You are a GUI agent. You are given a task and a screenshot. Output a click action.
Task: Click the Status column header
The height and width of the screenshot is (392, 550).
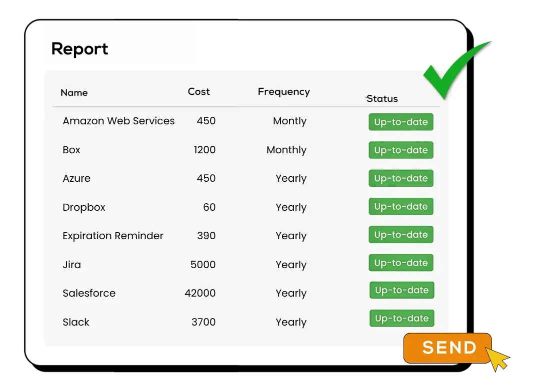pos(382,99)
